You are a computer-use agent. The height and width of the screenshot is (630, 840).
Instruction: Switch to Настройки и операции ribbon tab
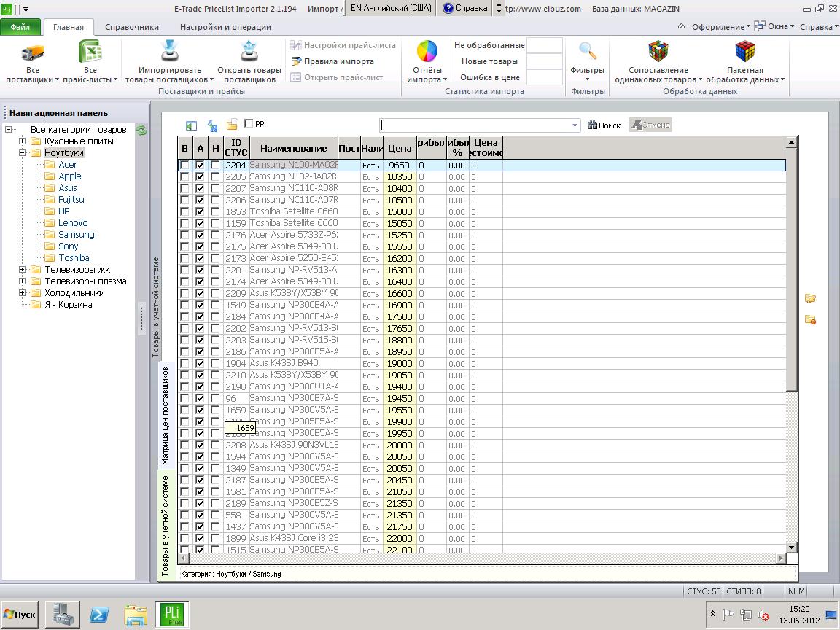[225, 27]
